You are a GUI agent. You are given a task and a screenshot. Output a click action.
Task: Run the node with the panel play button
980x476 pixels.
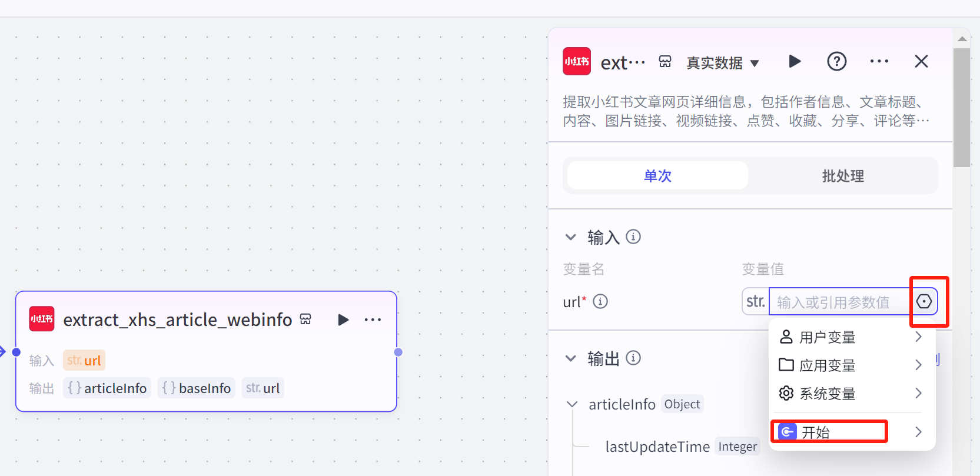click(795, 61)
